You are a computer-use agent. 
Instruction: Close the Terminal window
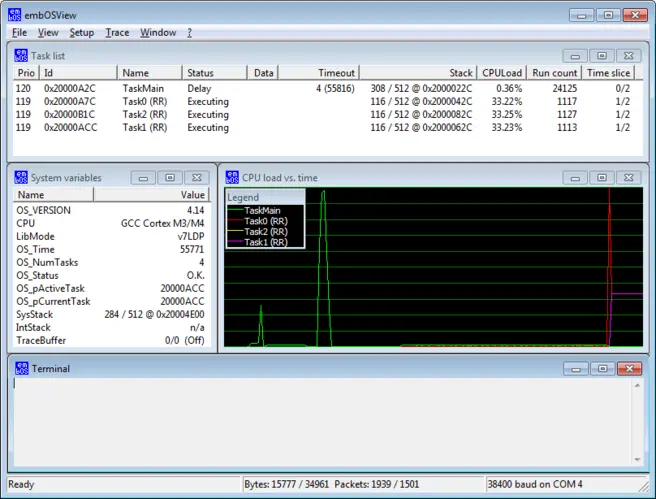click(x=628, y=369)
